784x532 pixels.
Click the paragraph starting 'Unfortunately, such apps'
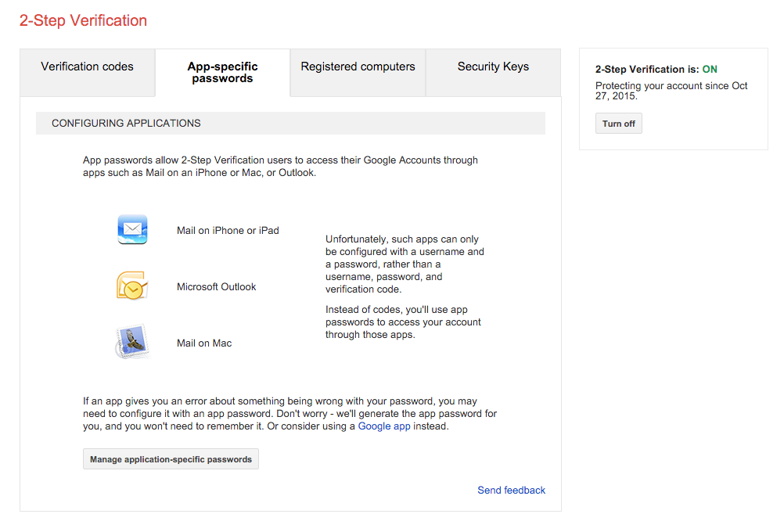pyautogui.click(x=405, y=264)
